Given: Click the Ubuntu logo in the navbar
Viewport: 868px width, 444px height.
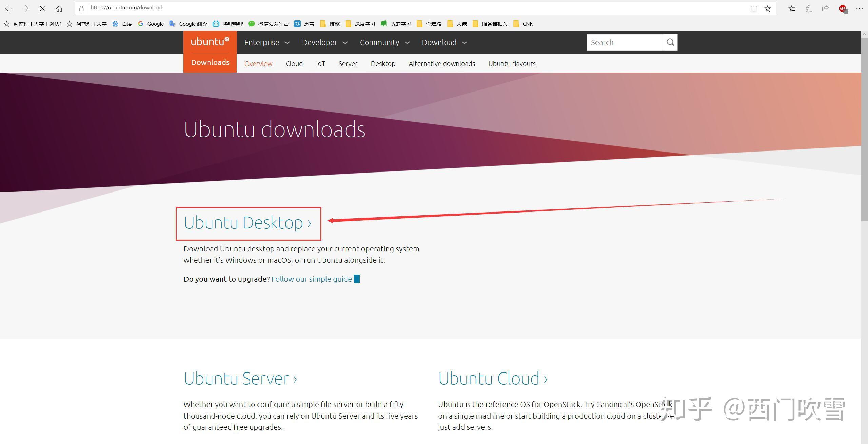Looking at the screenshot, I should tap(209, 41).
